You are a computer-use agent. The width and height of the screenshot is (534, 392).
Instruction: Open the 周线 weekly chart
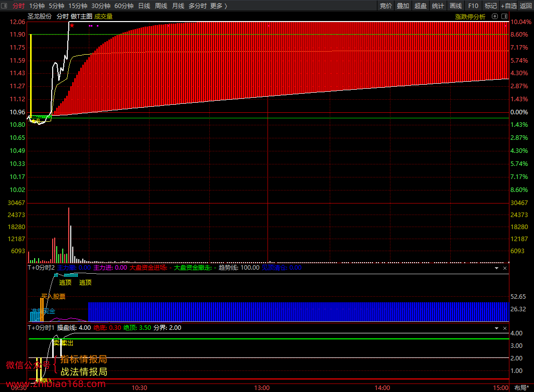click(161, 6)
